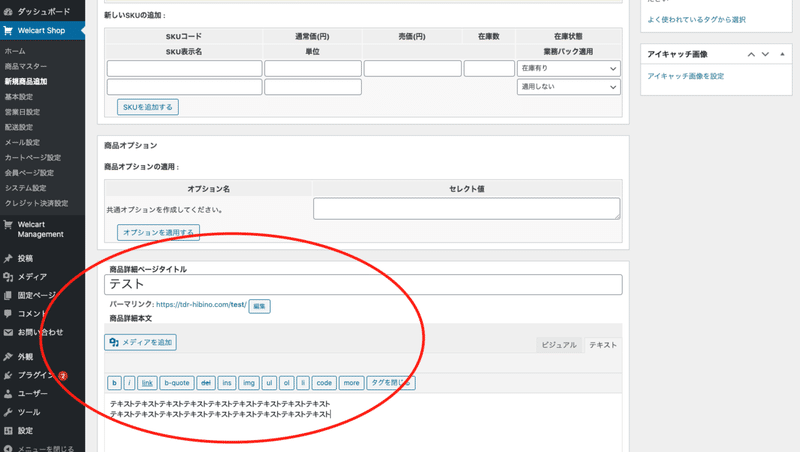Viewport: 800px width, 452px height.
Task: Click the コメント bubble icon
Action: 8,314
